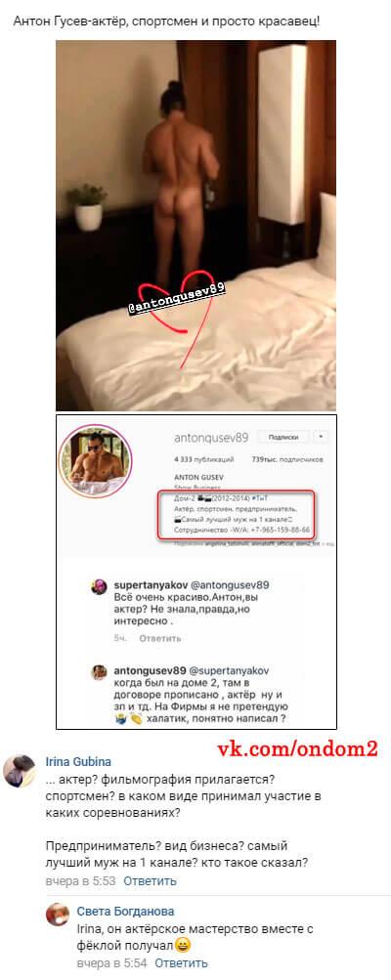Open the Instagram profile screenshot image
The height and width of the screenshot is (980, 391).
[196, 572]
